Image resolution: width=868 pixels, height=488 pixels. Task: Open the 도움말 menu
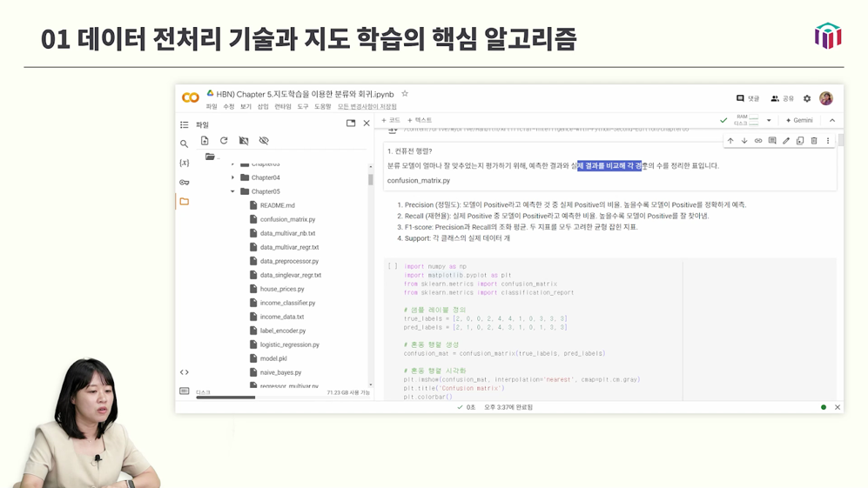pyautogui.click(x=323, y=107)
